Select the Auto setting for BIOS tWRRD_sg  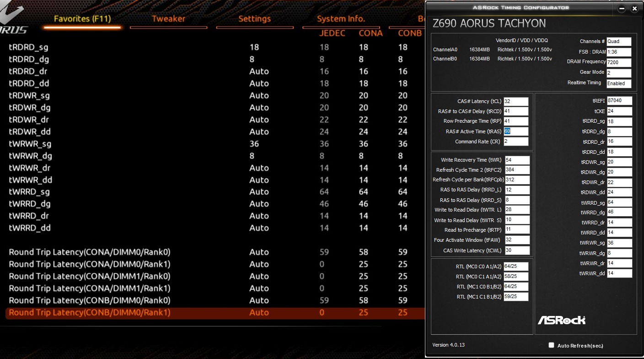[x=259, y=192]
